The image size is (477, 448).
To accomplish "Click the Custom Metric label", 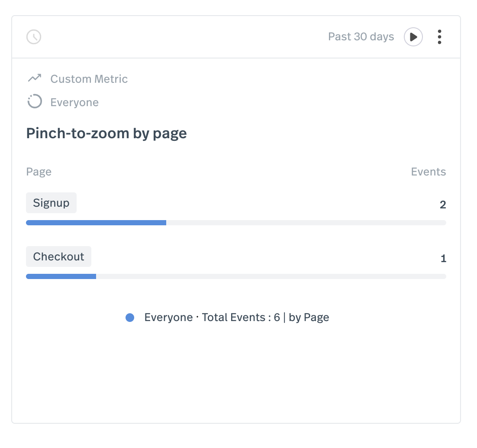I will pos(89,79).
